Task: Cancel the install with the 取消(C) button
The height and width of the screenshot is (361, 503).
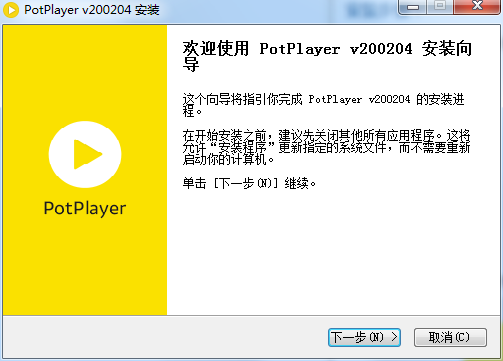Action: tap(450, 337)
